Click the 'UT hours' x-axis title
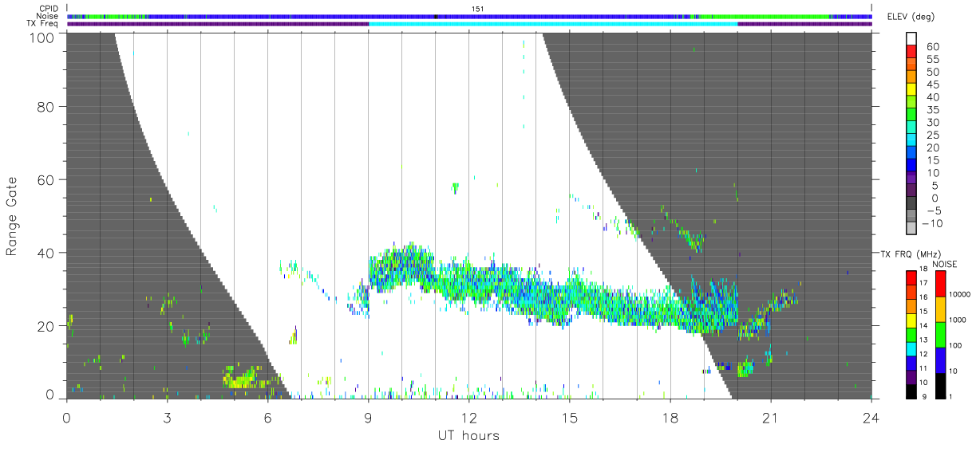Viewport: 980px width, 452px height. click(x=468, y=435)
